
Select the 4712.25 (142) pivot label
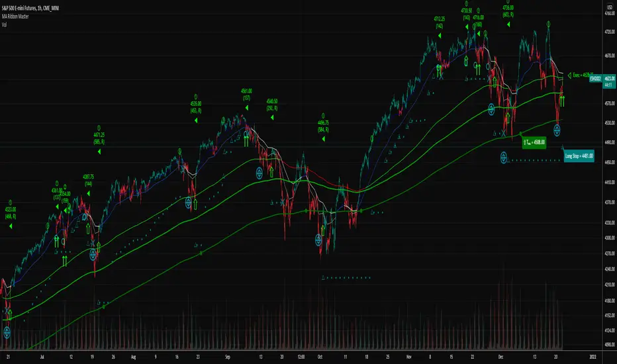(439, 23)
